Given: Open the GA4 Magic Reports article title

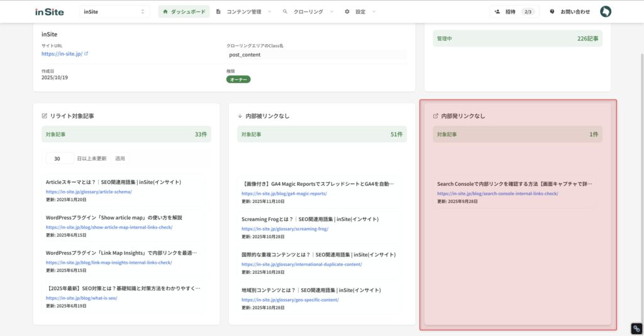Looking at the screenshot, I should pos(318,184).
